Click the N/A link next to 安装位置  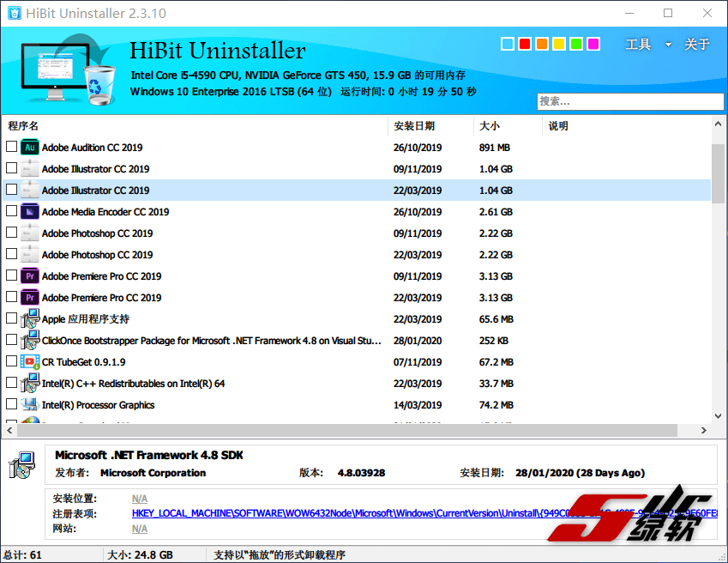pyautogui.click(x=139, y=499)
